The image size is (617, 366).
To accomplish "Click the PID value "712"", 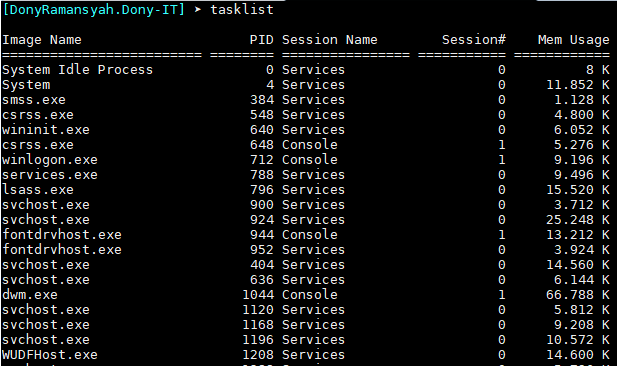I will (x=262, y=160).
